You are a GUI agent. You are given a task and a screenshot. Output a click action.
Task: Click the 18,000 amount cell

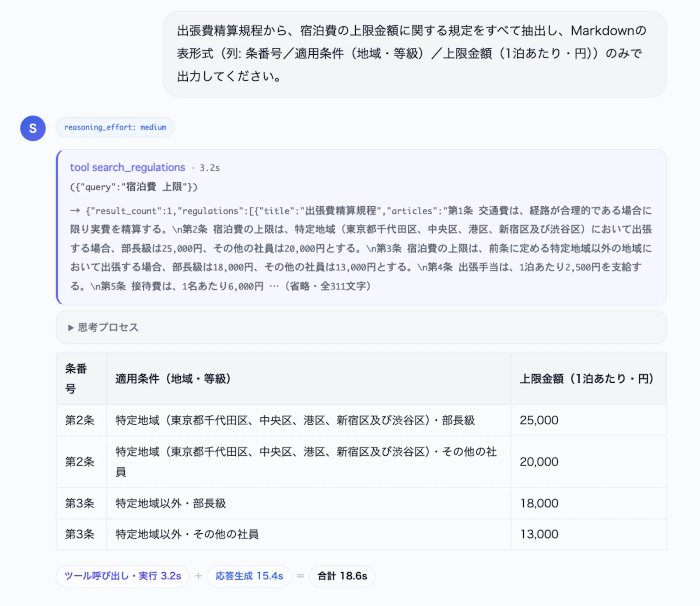click(588, 504)
